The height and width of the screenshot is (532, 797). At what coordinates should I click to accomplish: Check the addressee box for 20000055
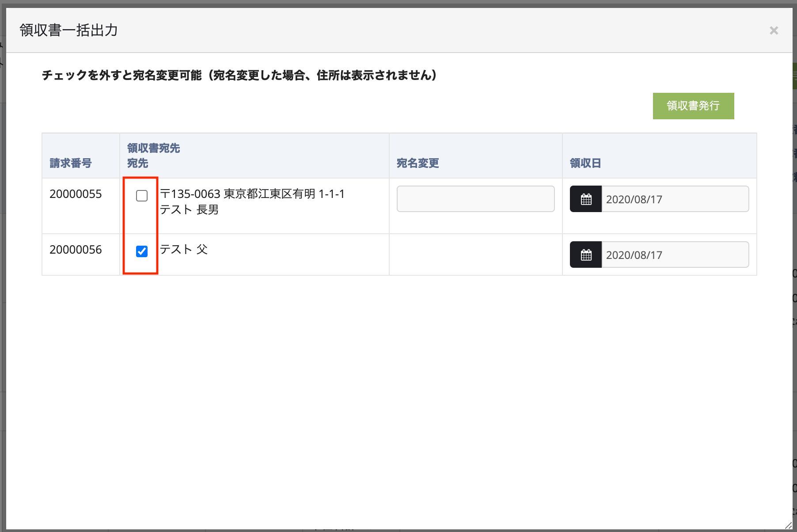pos(142,196)
